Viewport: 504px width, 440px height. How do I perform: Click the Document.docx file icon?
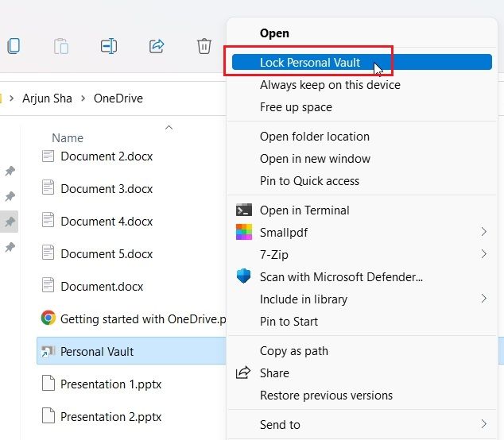tap(48, 285)
